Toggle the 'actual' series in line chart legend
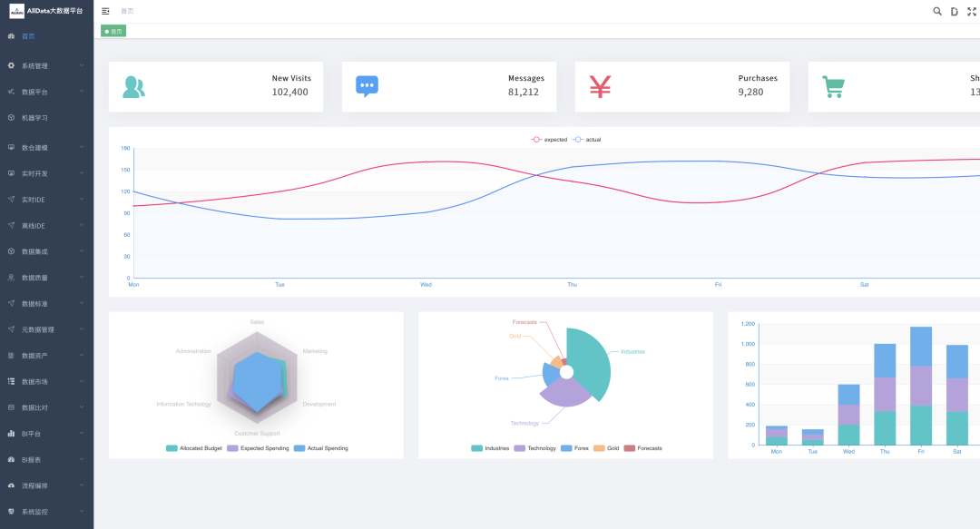The image size is (980, 529). tap(587, 140)
